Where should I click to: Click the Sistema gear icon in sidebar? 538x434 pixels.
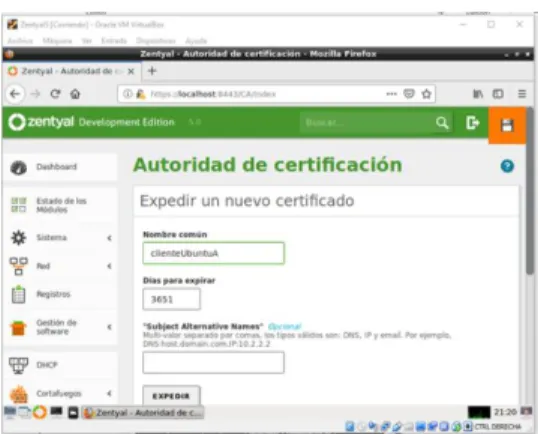(19, 237)
